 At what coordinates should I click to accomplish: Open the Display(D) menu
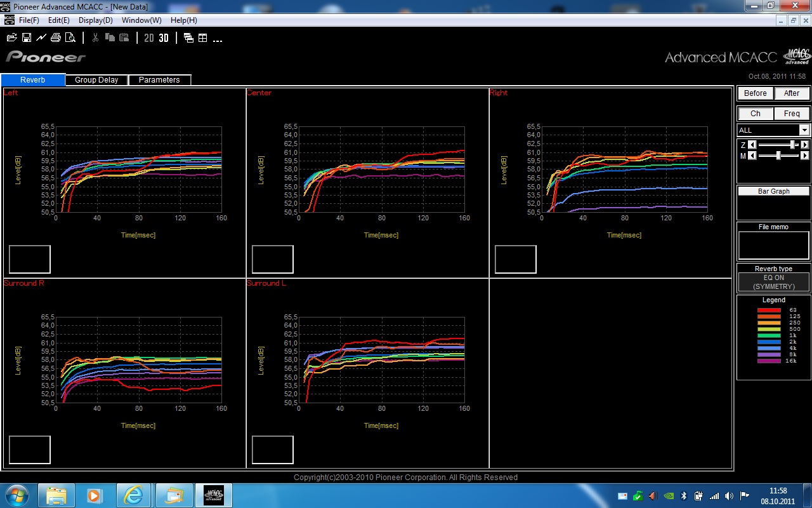(x=95, y=20)
